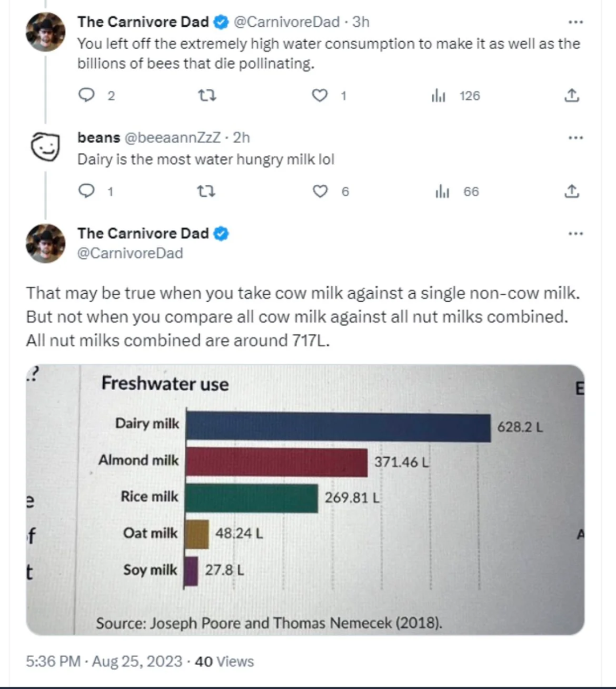Like the tweet about bees pollinating
Screen dimensions: 616x689
pos(320,95)
